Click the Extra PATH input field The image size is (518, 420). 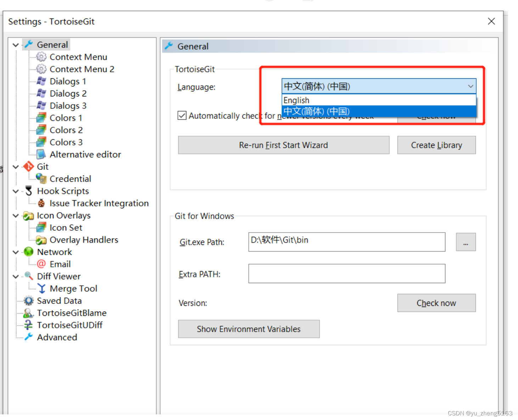pyautogui.click(x=347, y=273)
